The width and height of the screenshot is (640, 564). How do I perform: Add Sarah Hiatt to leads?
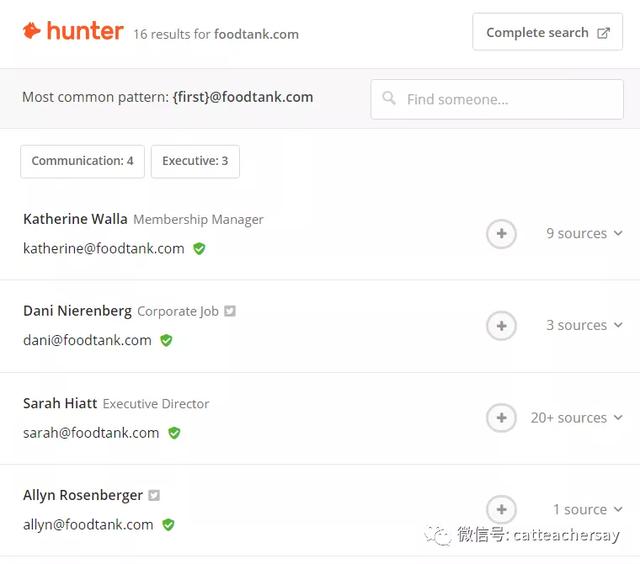501,418
